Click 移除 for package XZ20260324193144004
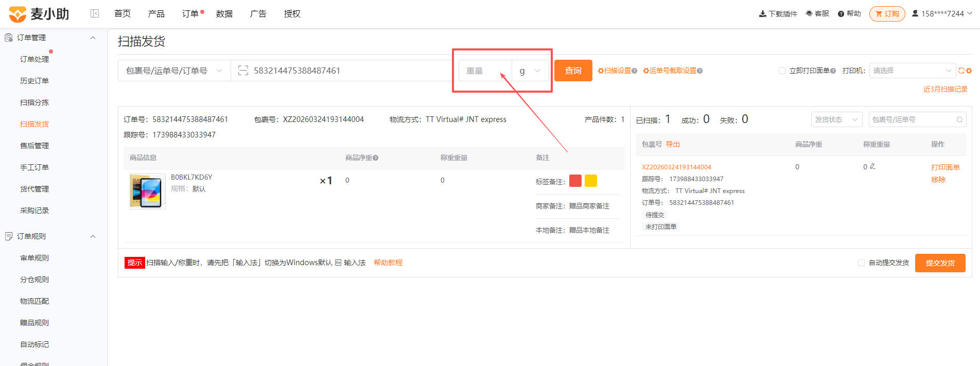The width and height of the screenshot is (980, 366). click(938, 180)
